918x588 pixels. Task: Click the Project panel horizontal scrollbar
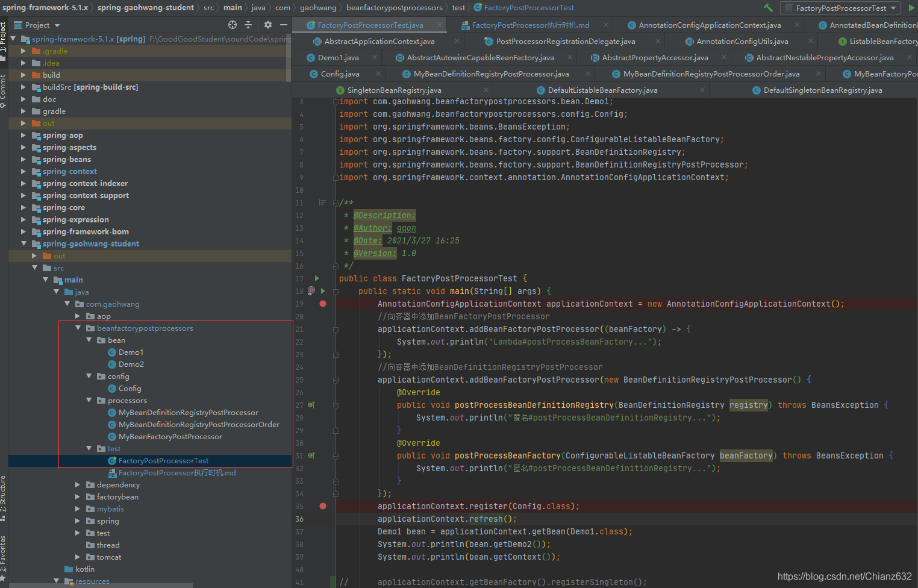[x=100, y=585]
